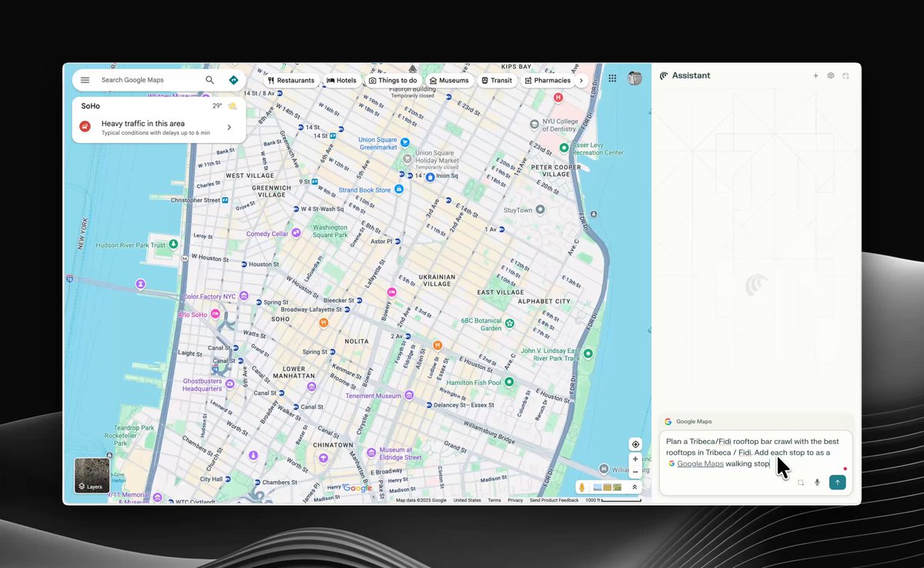This screenshot has width=924, height=568.
Task: Select the Hotels category chip
Action: [341, 80]
